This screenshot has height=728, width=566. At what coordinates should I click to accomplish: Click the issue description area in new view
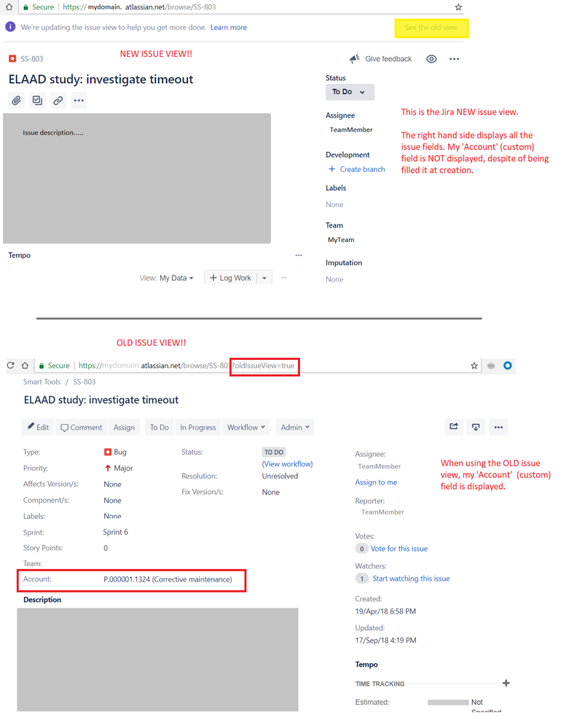pos(137,179)
